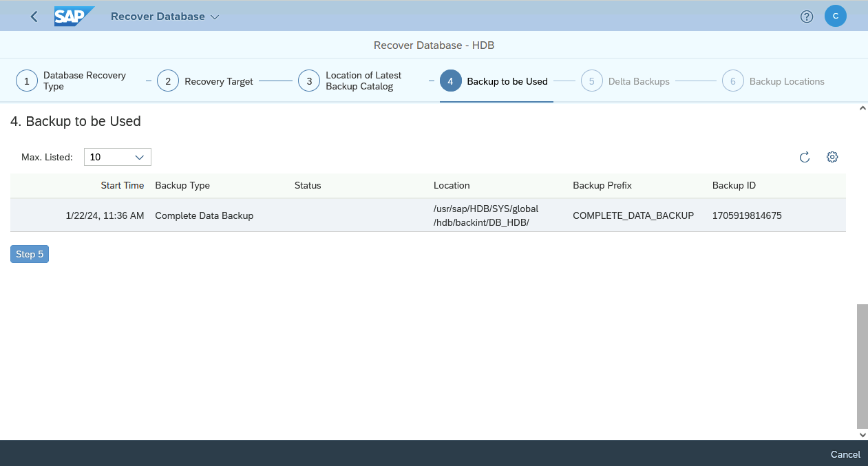Open the Max. Listed dropdown

[x=118, y=157]
